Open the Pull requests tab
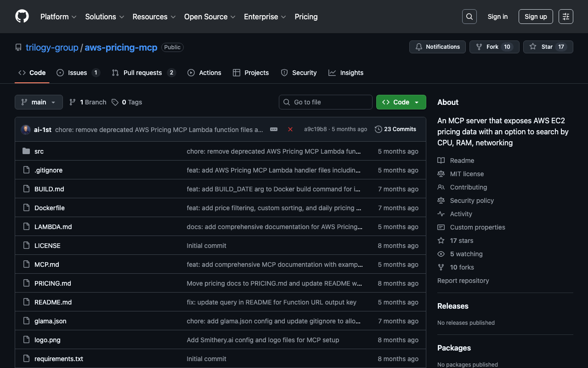This screenshot has height=368, width=588. coord(143,73)
